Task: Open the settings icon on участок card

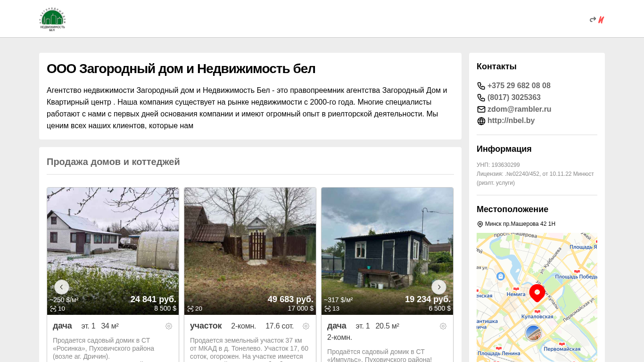Action: click(x=306, y=326)
